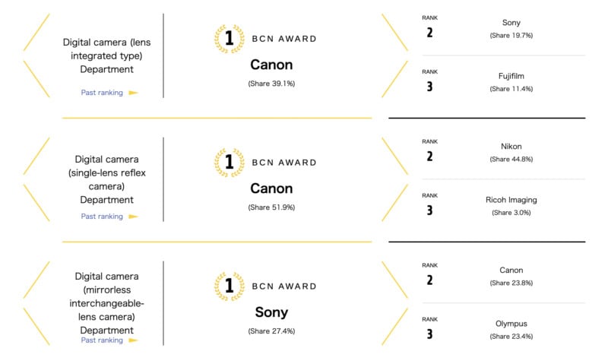Click the rank 3 number beside Olympus
Viewport: 608px width, 364px height.
pos(429,334)
